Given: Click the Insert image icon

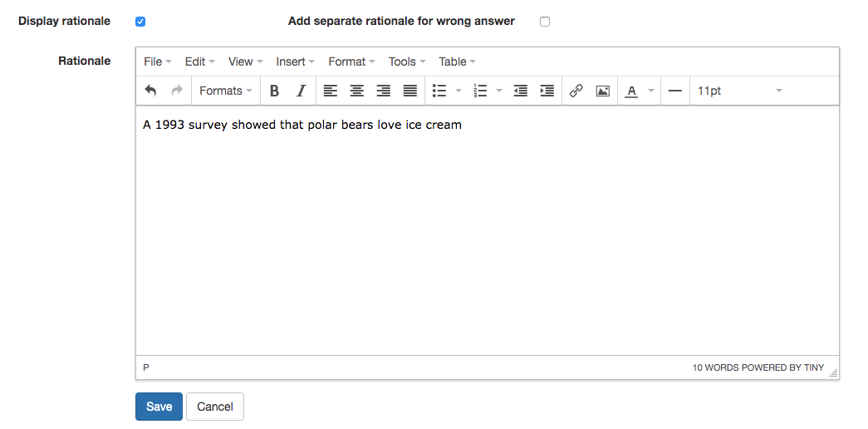Looking at the screenshot, I should coord(603,91).
